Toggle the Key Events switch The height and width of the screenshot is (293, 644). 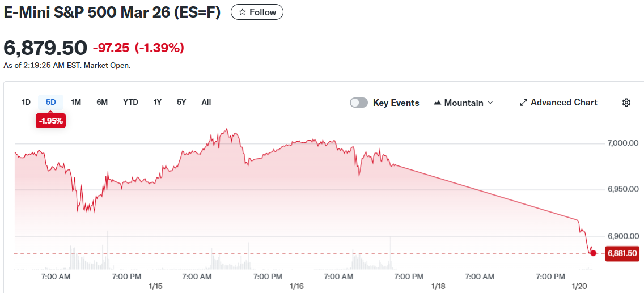358,103
